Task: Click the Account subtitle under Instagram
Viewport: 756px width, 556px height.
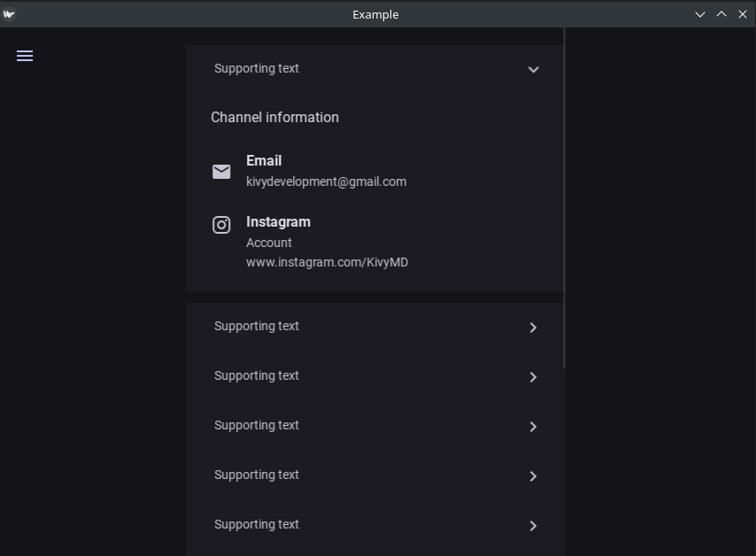Action: 269,243
